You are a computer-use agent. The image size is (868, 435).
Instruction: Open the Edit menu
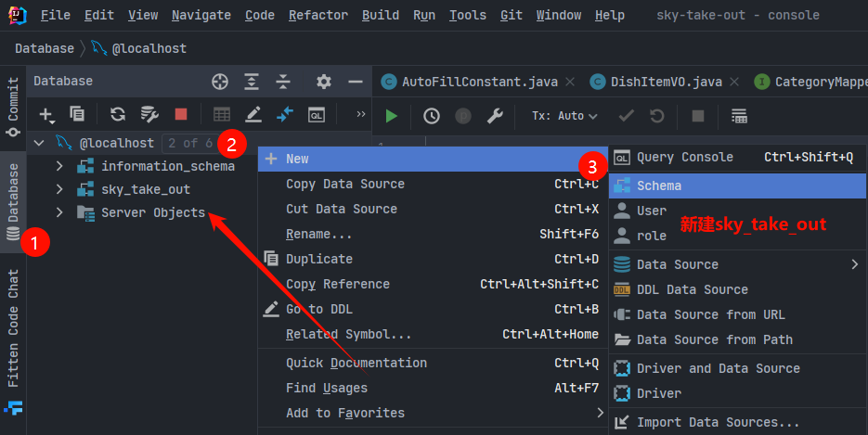point(99,15)
